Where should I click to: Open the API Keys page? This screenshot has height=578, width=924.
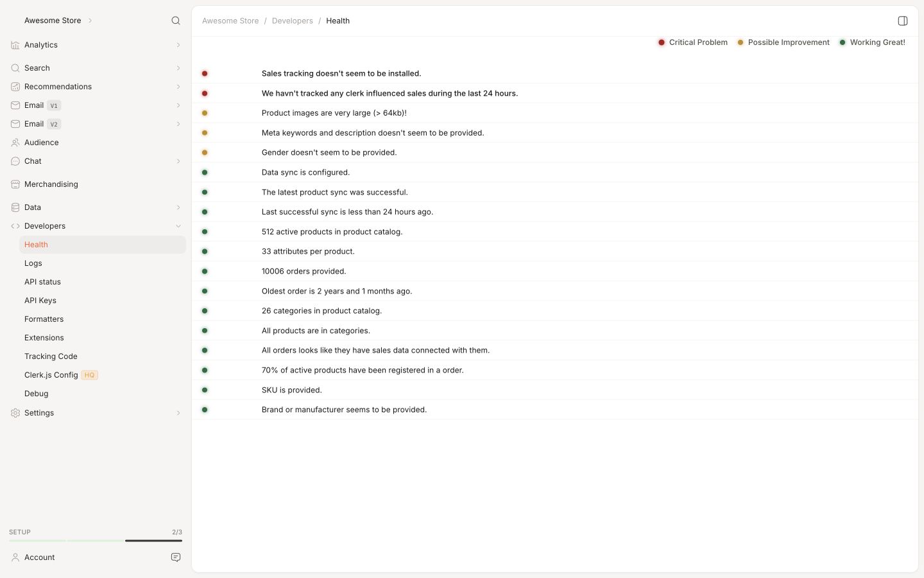(103, 301)
